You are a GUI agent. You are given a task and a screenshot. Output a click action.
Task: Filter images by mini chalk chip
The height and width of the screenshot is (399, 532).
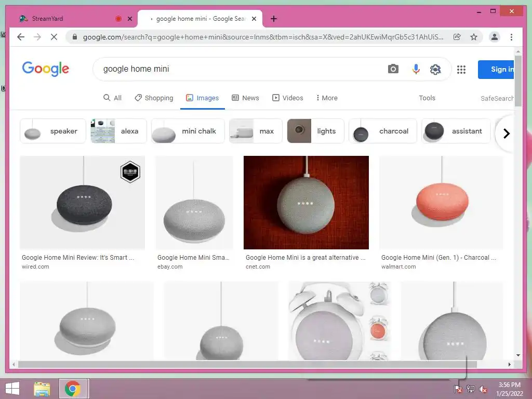pos(188,131)
